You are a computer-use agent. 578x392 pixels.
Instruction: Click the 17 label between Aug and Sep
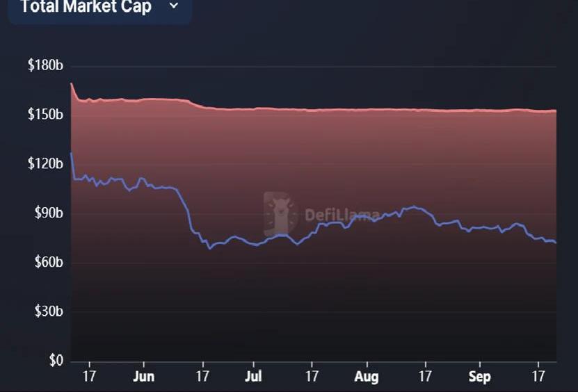425,377
